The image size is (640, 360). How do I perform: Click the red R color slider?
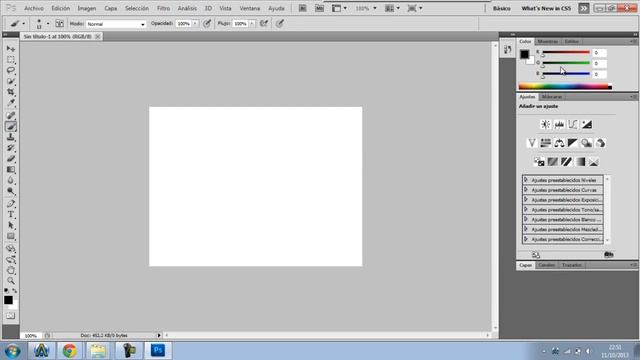(x=566, y=53)
